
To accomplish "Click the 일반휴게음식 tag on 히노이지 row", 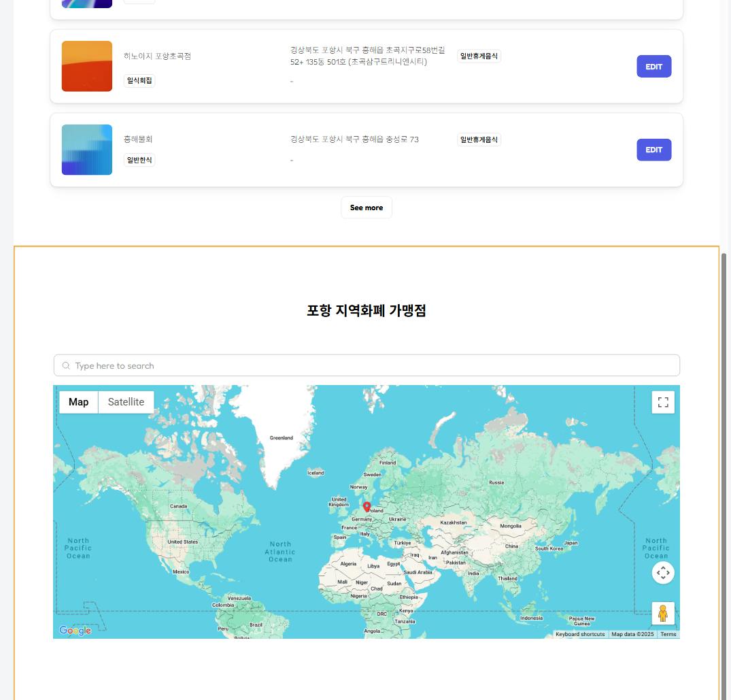I will pyautogui.click(x=479, y=56).
